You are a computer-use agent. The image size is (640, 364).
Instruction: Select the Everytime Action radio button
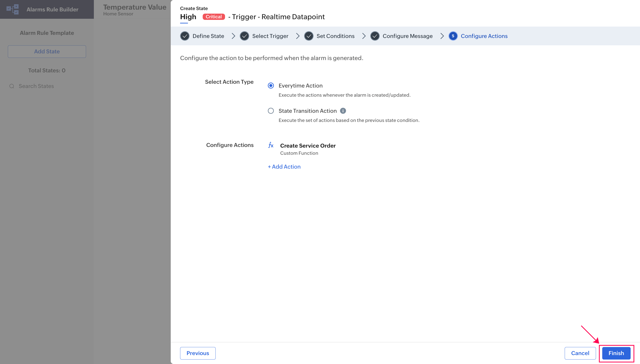pyautogui.click(x=271, y=86)
